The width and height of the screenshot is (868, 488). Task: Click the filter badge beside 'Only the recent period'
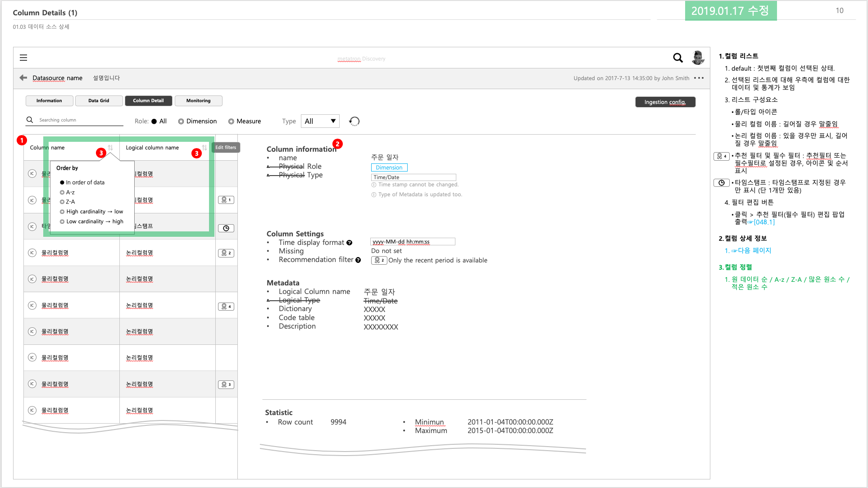[x=379, y=260]
